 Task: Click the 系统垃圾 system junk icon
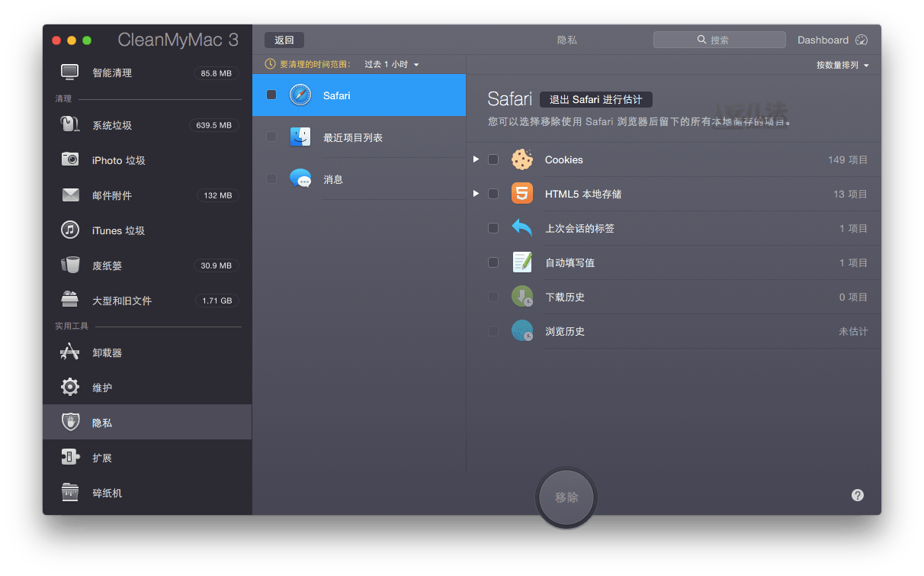tap(70, 124)
